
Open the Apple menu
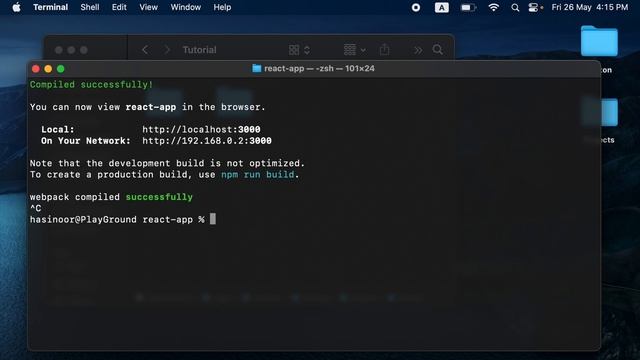coord(16,7)
